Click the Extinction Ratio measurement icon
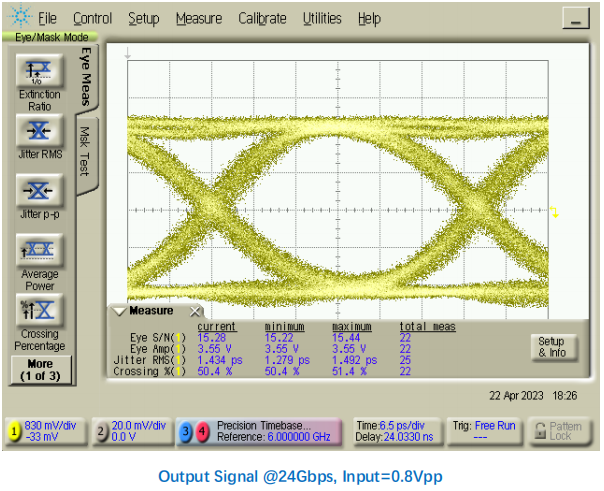 pos(39,71)
